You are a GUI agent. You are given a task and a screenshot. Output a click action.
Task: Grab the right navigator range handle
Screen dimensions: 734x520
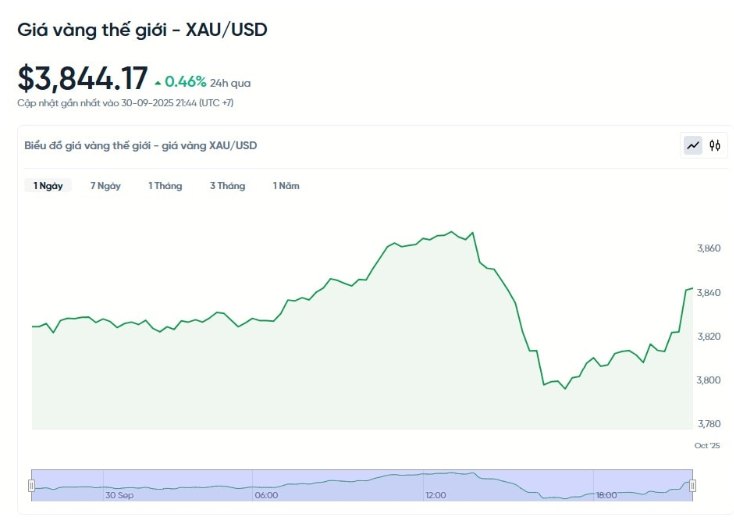692,485
